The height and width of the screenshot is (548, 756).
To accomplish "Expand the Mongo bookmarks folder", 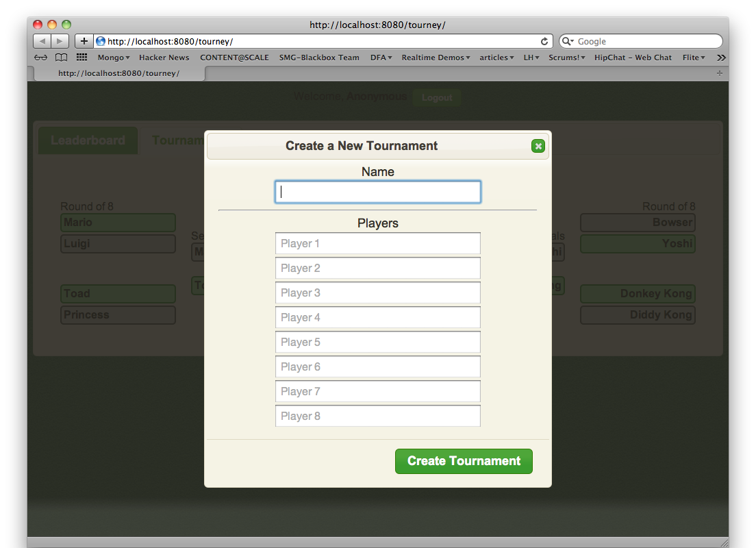I will 113,58.
